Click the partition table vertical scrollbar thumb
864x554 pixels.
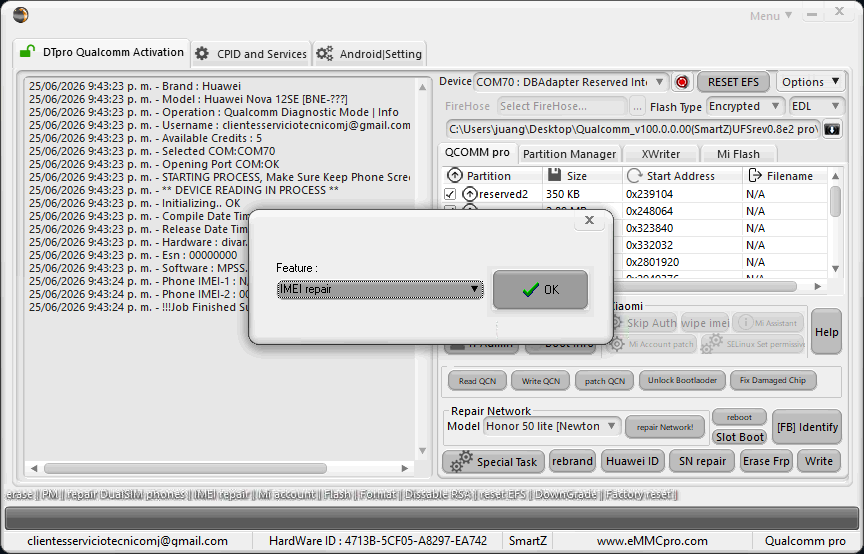coord(835,201)
